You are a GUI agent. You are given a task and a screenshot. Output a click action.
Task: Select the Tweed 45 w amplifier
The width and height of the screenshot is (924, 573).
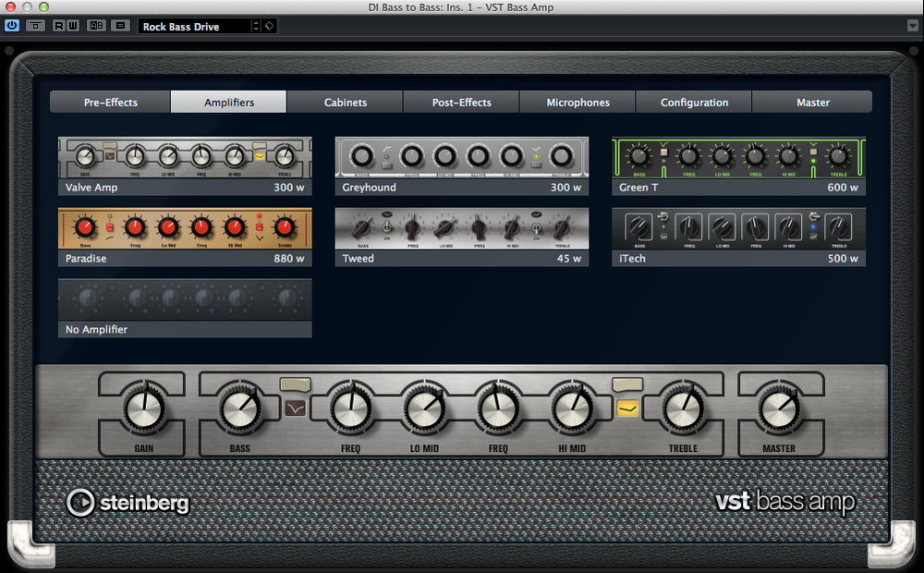pyautogui.click(x=462, y=237)
